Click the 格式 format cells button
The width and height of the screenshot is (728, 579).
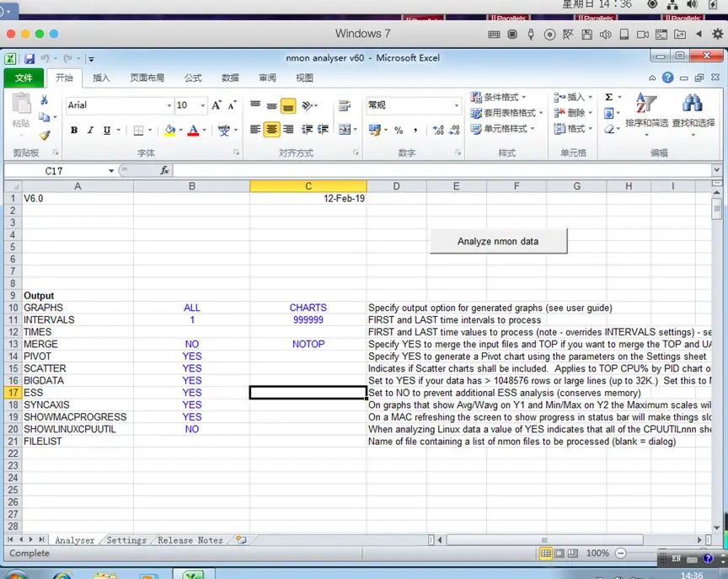pyautogui.click(x=573, y=129)
